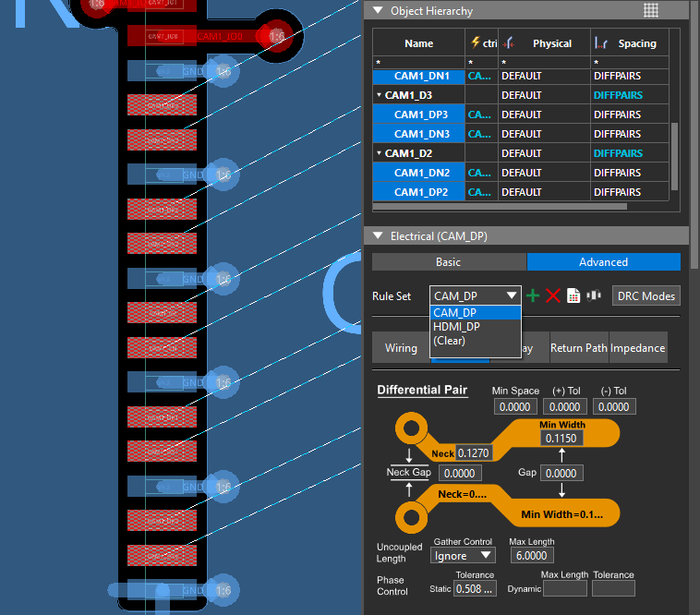Click the icon left of DRC Modes
Image resolution: width=700 pixels, height=615 pixels.
tap(594, 295)
